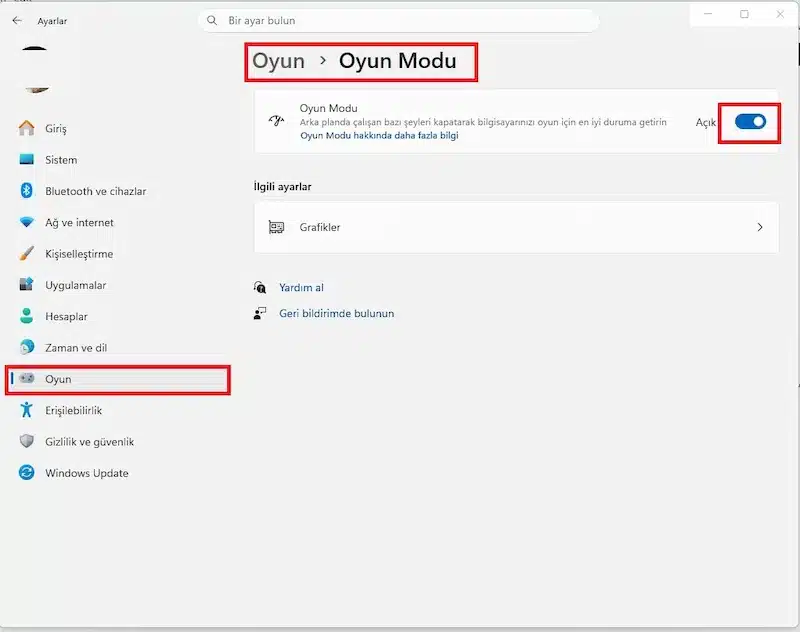Select the Oyun sidebar item
800x632 pixels.
pyautogui.click(x=117, y=379)
